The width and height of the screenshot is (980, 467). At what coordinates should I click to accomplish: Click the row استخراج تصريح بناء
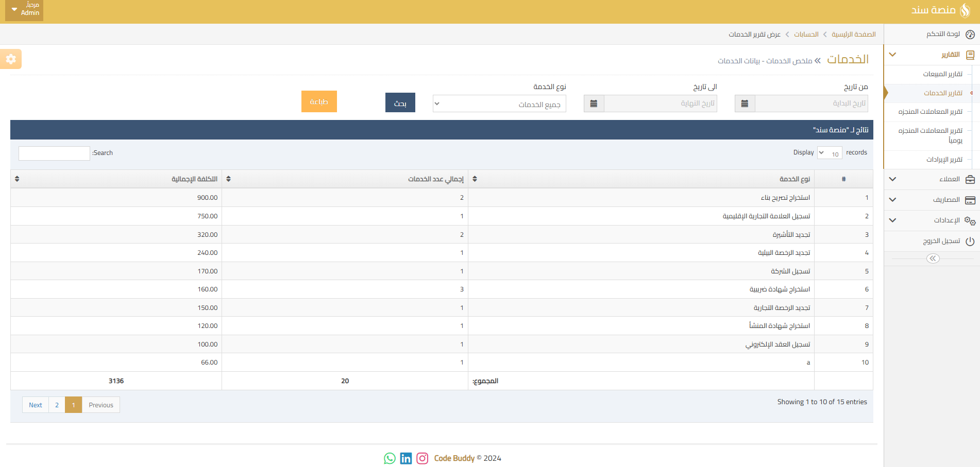(442, 198)
